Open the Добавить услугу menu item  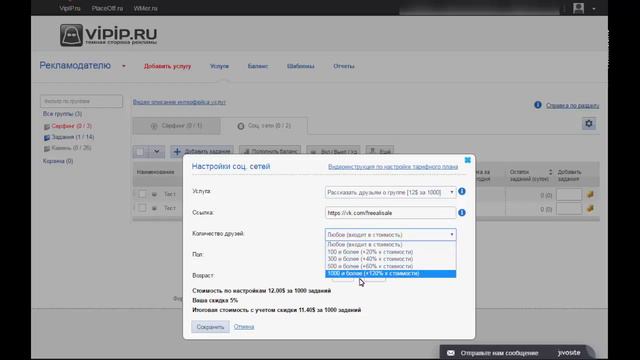pos(167,66)
